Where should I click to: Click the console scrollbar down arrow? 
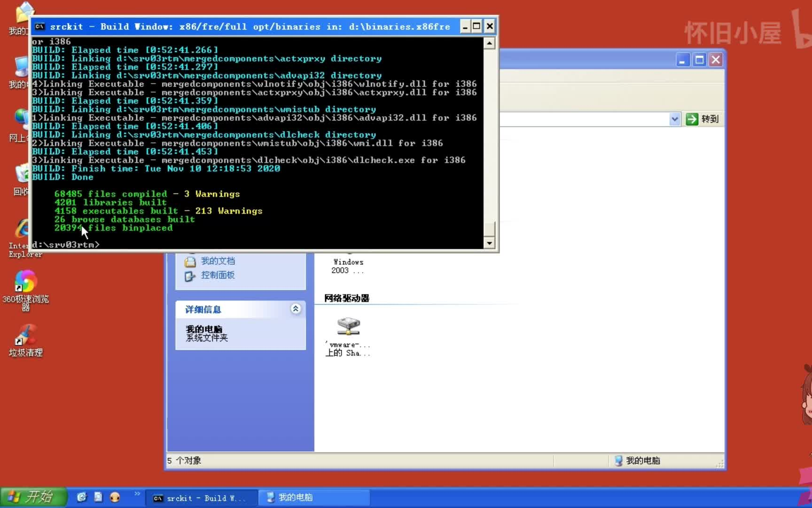[x=489, y=243]
